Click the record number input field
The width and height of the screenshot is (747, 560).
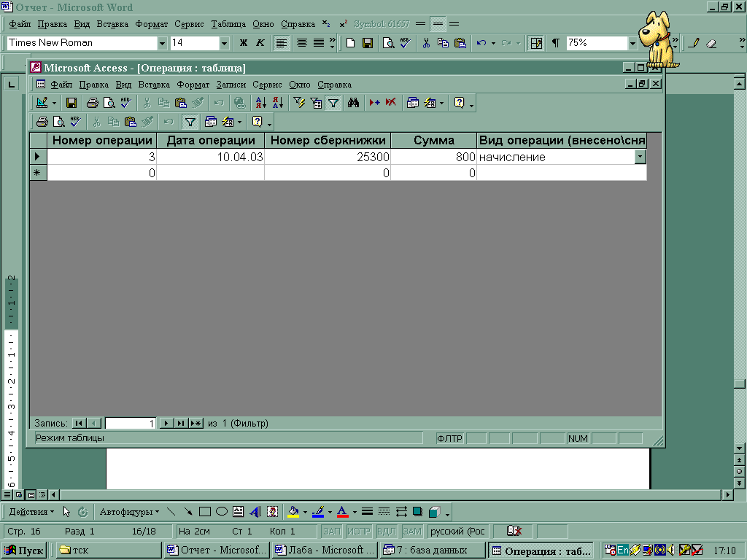click(x=131, y=423)
